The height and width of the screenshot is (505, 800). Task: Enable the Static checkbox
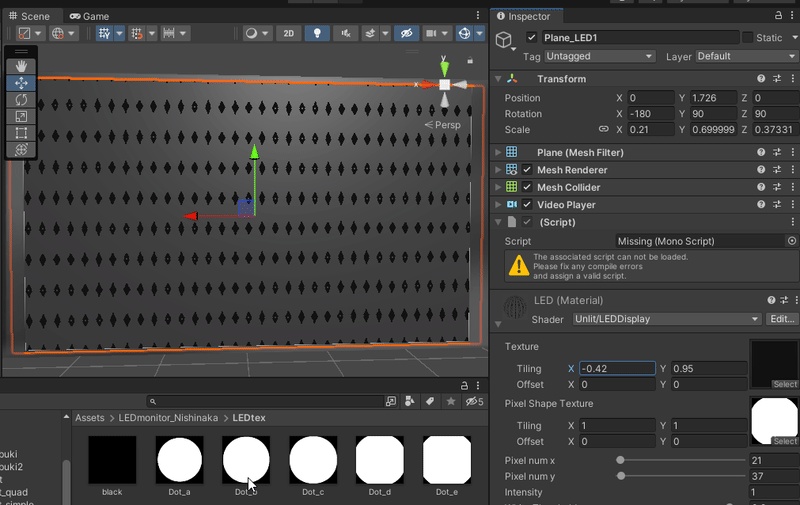coord(747,38)
